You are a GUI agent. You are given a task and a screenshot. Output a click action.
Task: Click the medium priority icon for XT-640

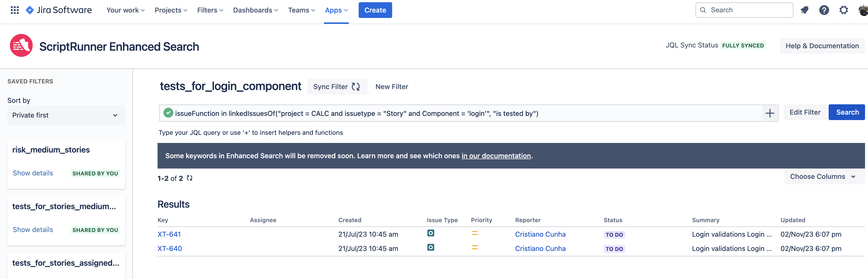click(x=475, y=247)
